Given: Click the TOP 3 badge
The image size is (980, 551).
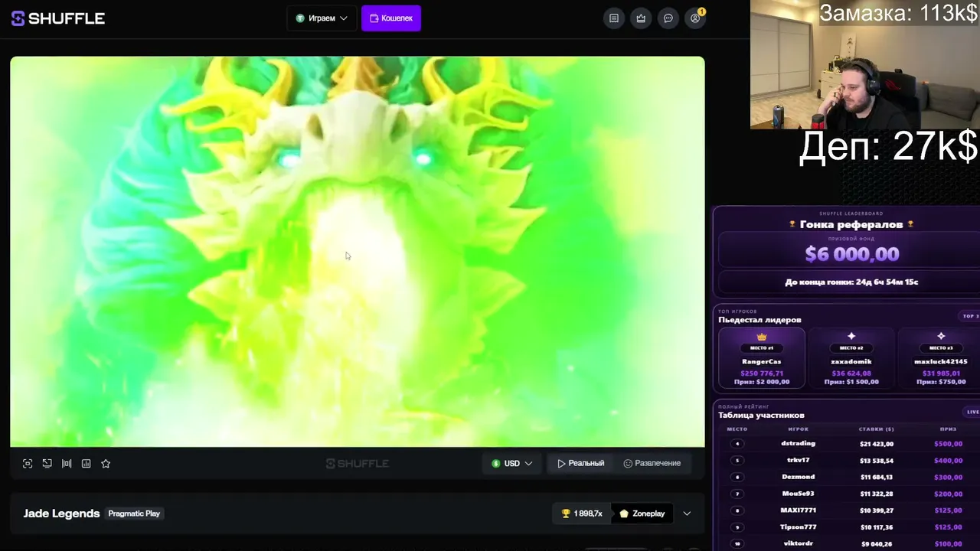Looking at the screenshot, I should point(970,316).
